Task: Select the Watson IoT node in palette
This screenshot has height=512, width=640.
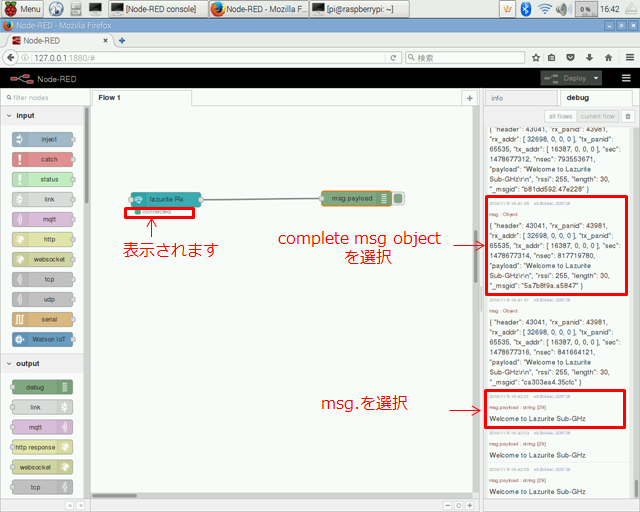Action: 43,339
